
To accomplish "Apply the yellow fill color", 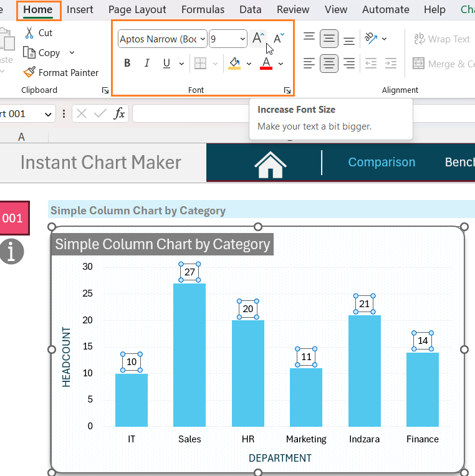I will (x=234, y=63).
